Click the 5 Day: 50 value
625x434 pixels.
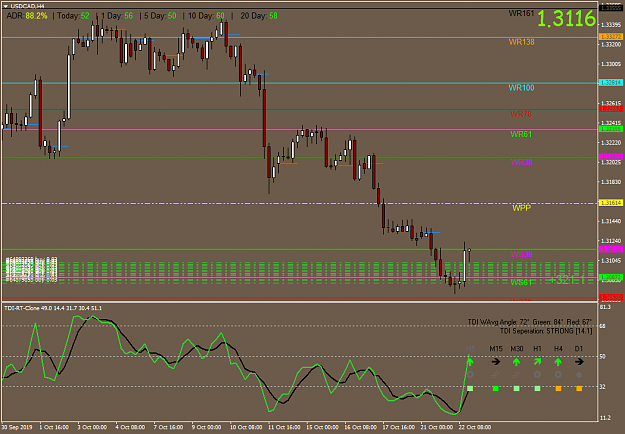coord(160,16)
